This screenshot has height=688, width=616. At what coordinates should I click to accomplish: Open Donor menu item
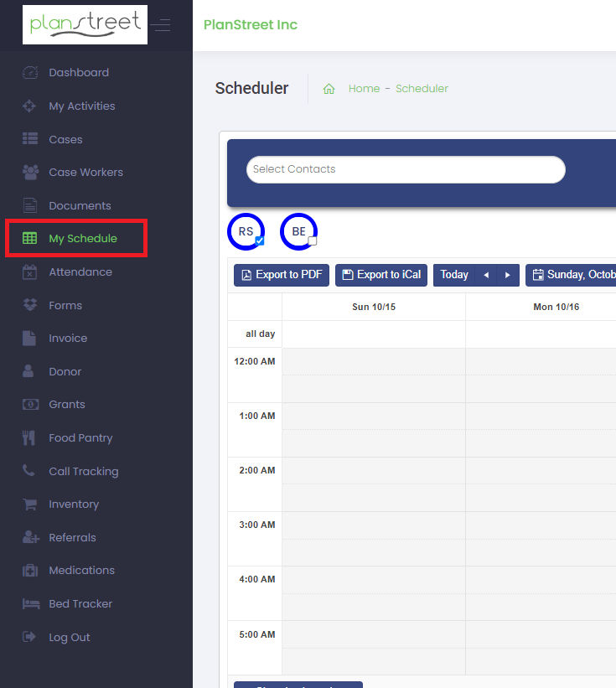coord(65,371)
